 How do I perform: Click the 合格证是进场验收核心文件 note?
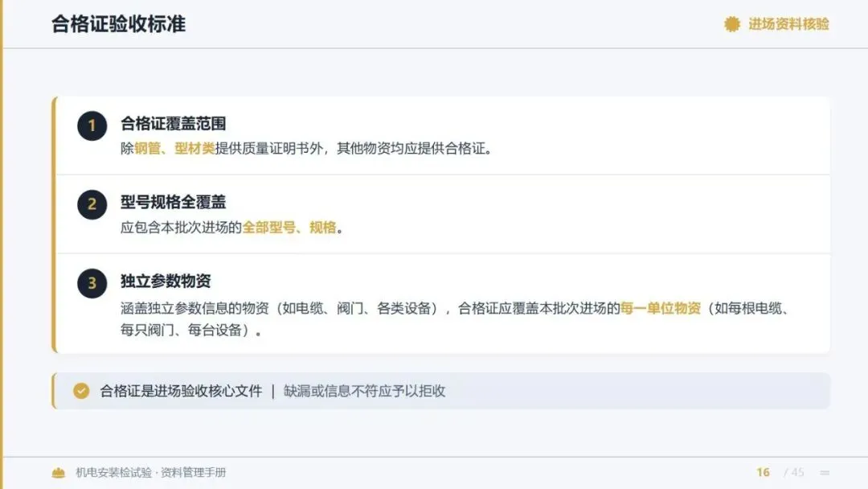(181, 391)
